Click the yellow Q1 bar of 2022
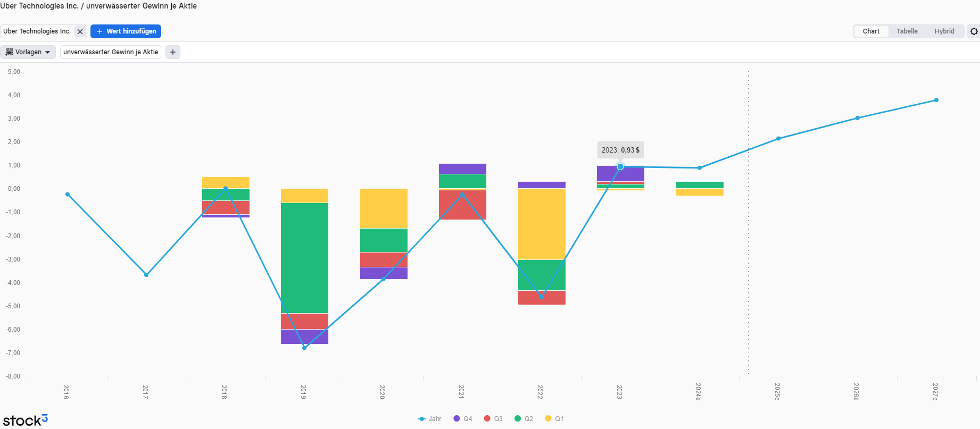This screenshot has width=980, height=429. (542, 224)
